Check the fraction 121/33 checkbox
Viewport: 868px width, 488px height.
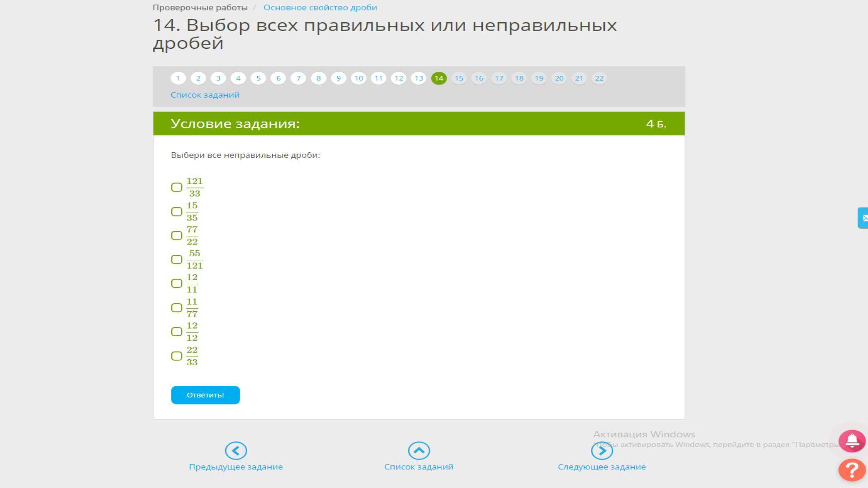[x=177, y=188]
